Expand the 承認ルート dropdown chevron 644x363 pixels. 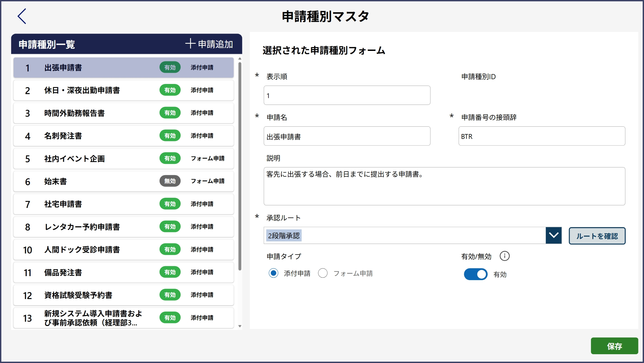coord(554,235)
